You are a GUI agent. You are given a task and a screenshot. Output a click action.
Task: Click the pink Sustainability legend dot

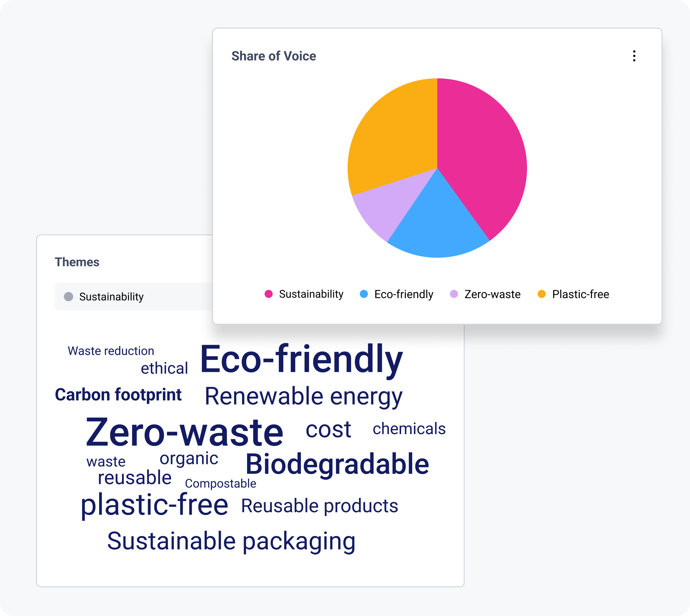269,294
